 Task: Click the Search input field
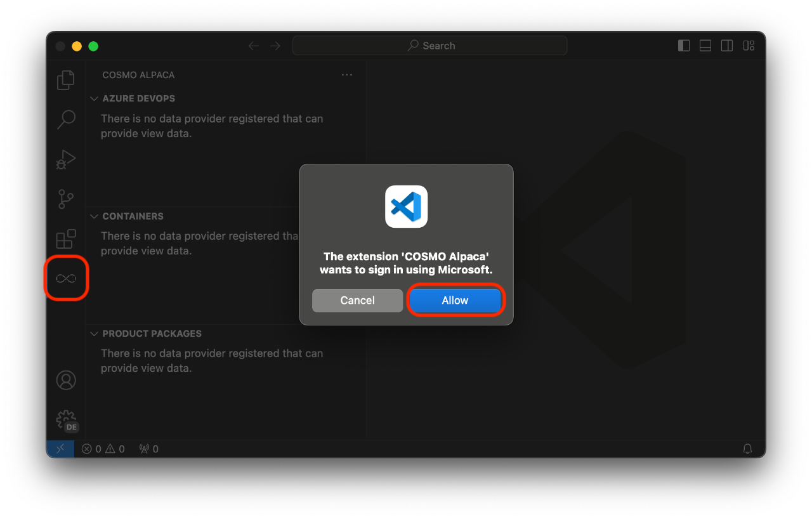pyautogui.click(x=429, y=45)
